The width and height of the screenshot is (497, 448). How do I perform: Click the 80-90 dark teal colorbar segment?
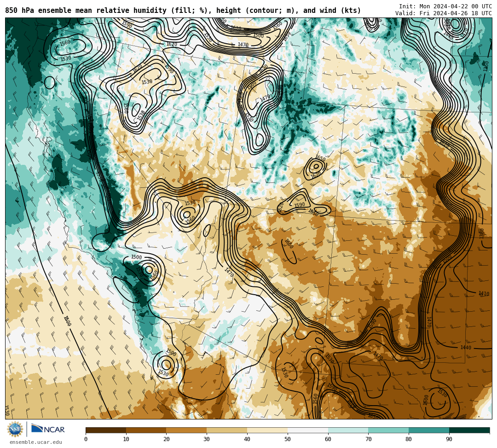click(429, 430)
